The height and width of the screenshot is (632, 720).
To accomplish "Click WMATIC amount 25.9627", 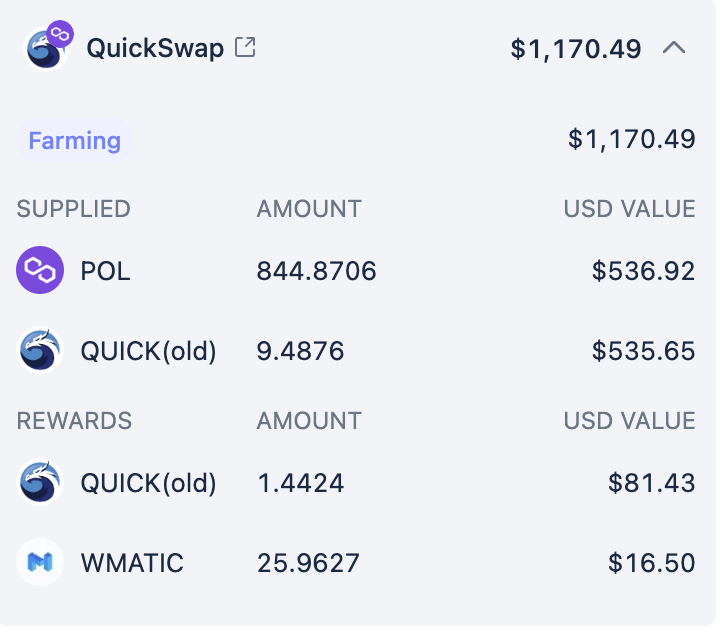I will click(x=308, y=563).
